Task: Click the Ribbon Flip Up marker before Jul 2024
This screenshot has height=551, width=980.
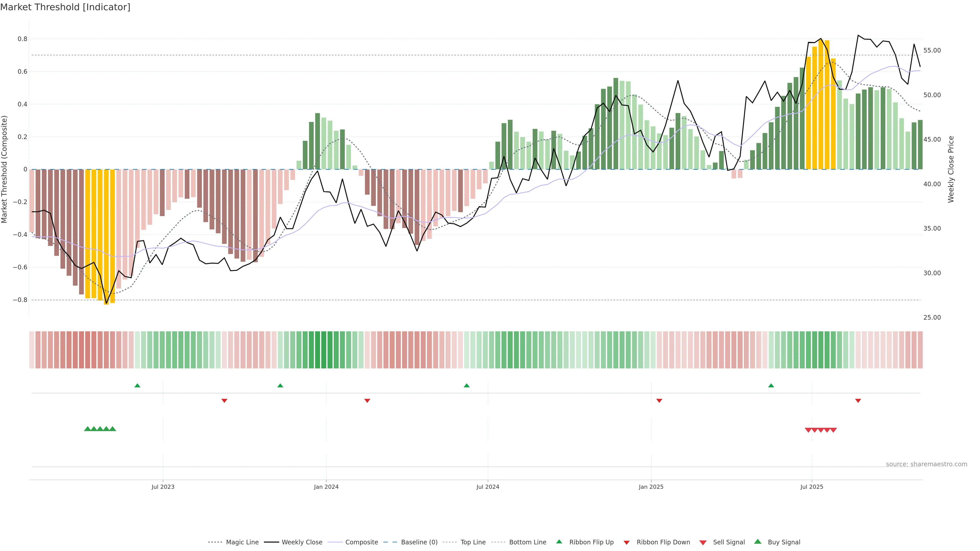Action: 467,386
